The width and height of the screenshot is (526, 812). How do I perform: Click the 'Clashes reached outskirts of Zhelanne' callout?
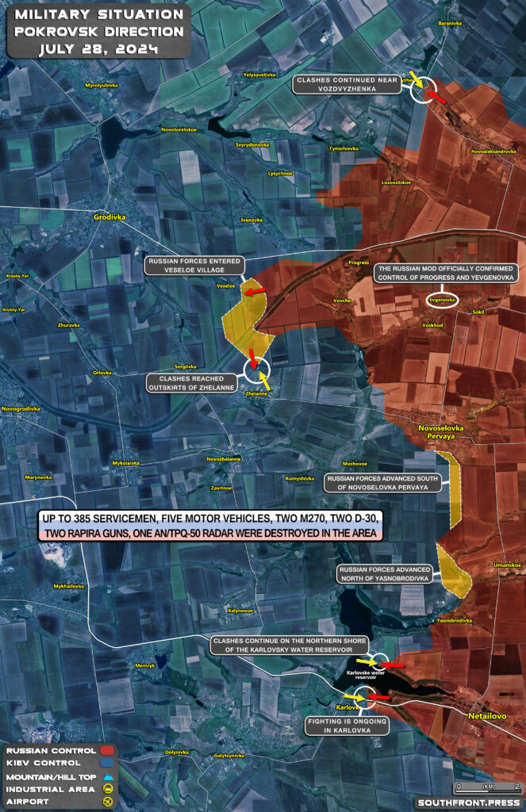tap(194, 383)
